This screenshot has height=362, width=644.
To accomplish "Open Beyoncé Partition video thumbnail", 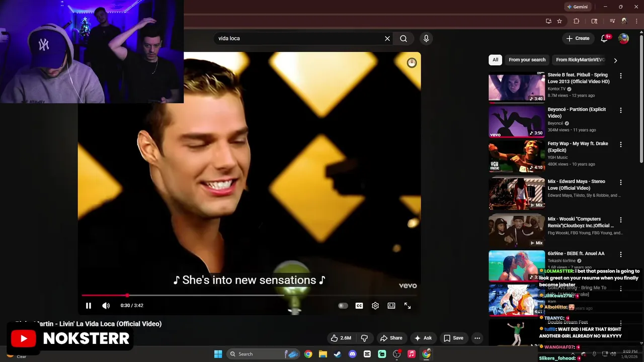I will point(517,122).
